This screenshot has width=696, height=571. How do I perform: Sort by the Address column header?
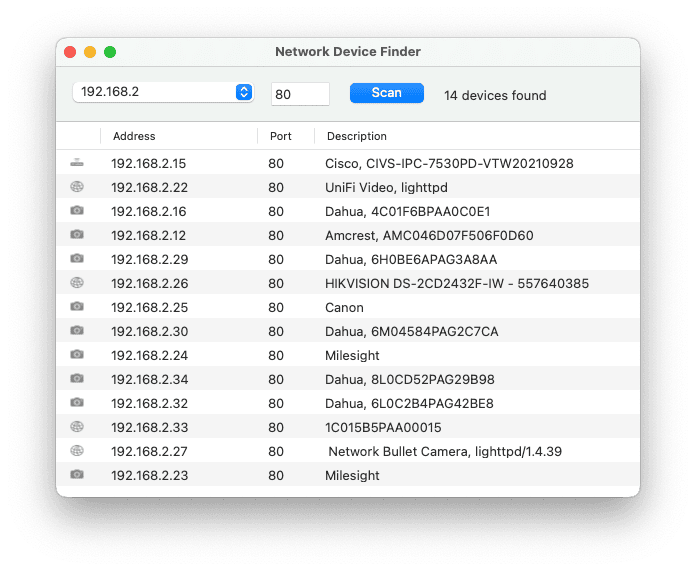click(x=134, y=136)
